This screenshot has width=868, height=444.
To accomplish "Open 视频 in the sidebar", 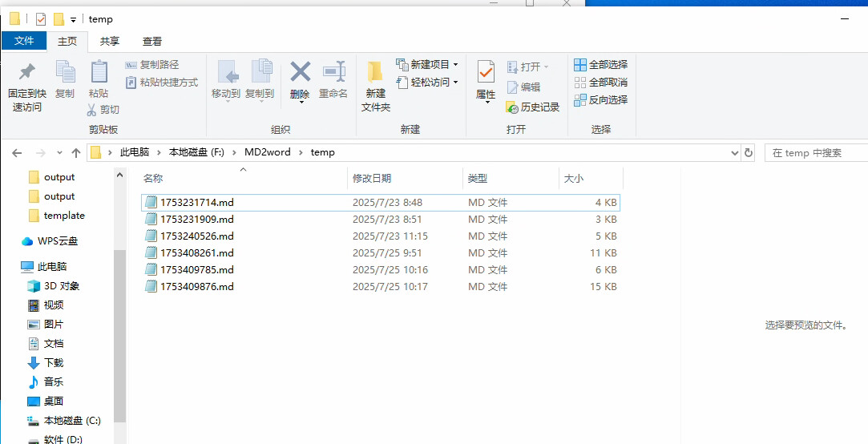I will 46,305.
